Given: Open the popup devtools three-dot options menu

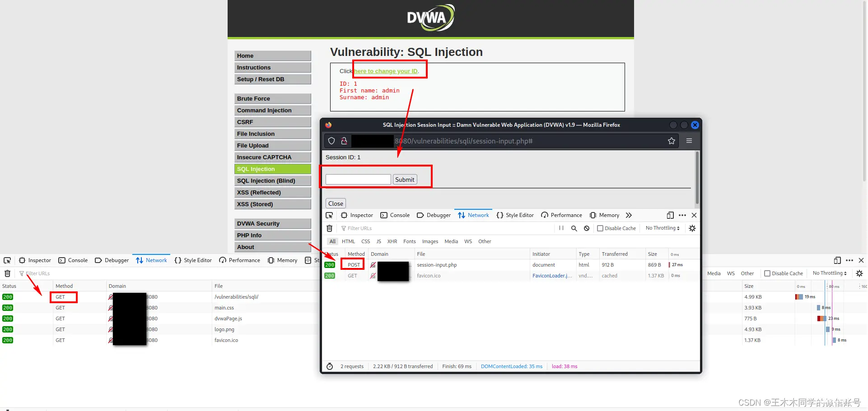Looking at the screenshot, I should pos(682,215).
